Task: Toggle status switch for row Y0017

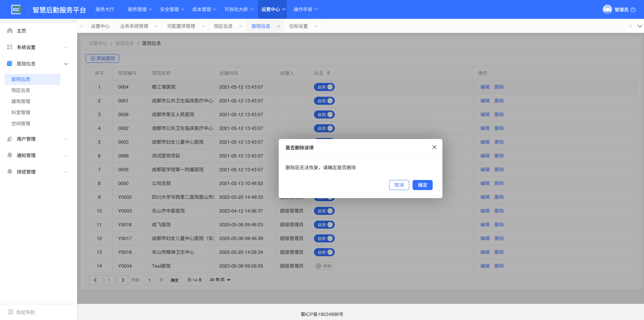Action: (324, 238)
